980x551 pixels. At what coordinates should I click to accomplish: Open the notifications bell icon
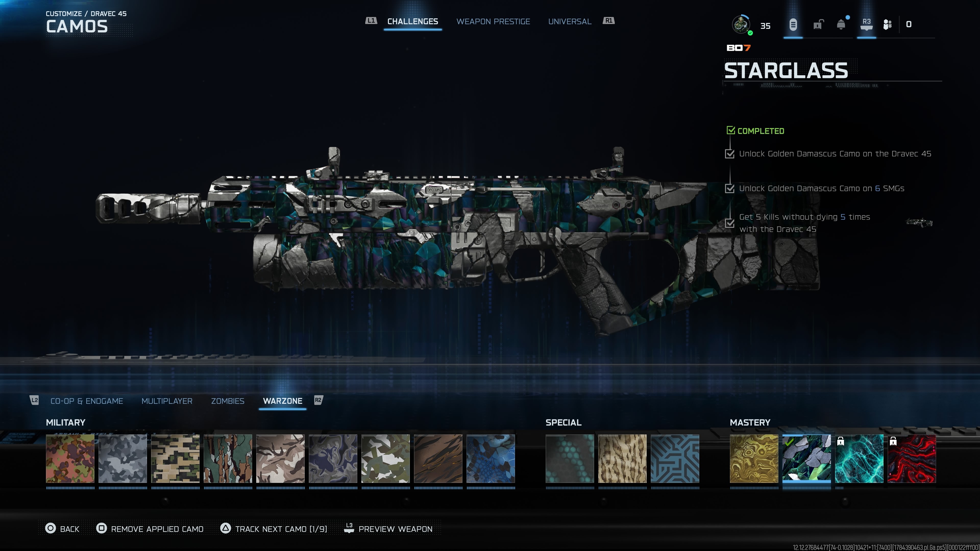[x=841, y=25]
